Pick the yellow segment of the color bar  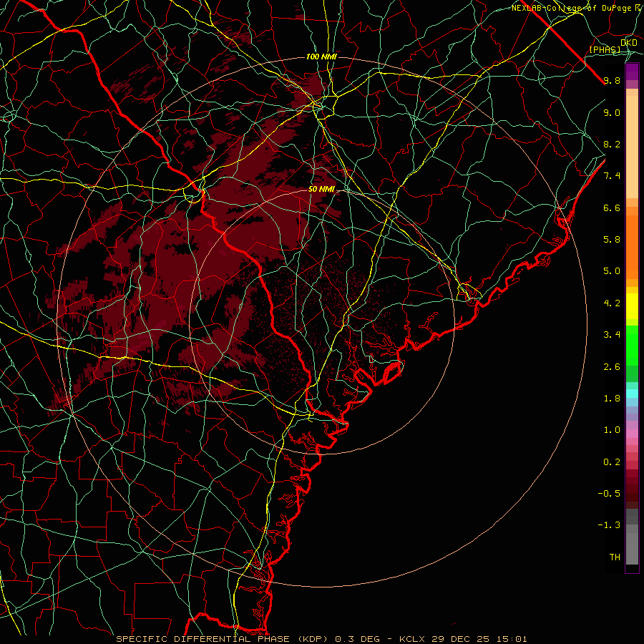[x=632, y=306]
